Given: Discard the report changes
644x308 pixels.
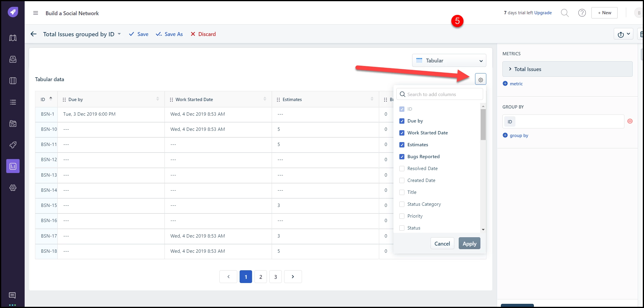Looking at the screenshot, I should point(203,34).
